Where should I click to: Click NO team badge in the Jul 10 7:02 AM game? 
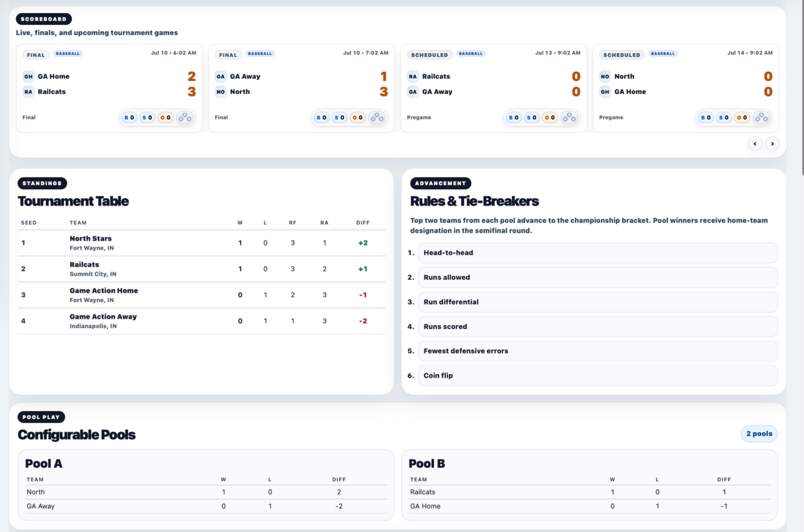pos(221,92)
